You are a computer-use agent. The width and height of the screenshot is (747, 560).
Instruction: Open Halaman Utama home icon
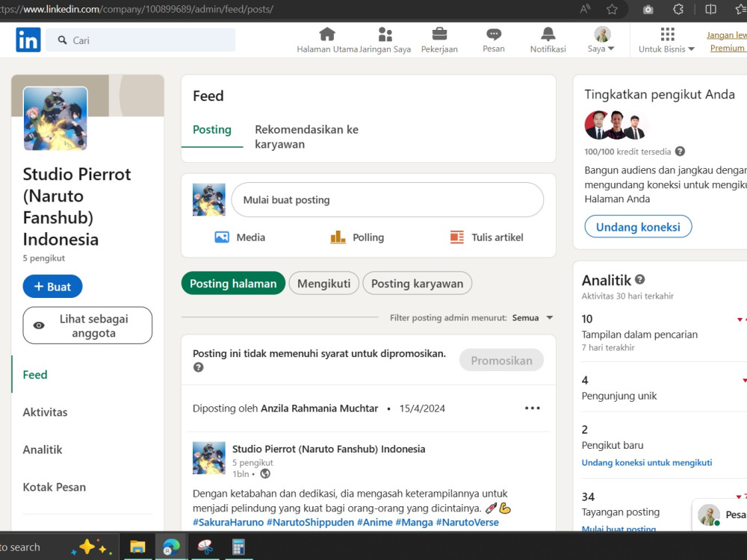(327, 34)
